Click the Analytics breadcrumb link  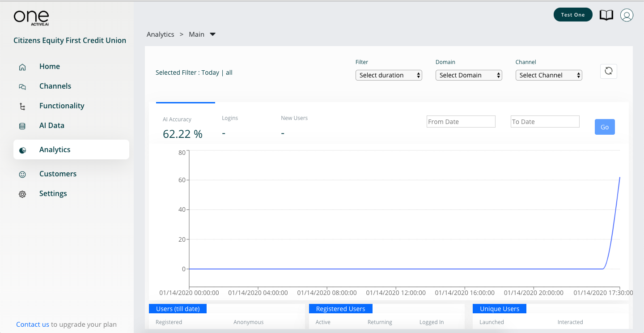pyautogui.click(x=161, y=34)
